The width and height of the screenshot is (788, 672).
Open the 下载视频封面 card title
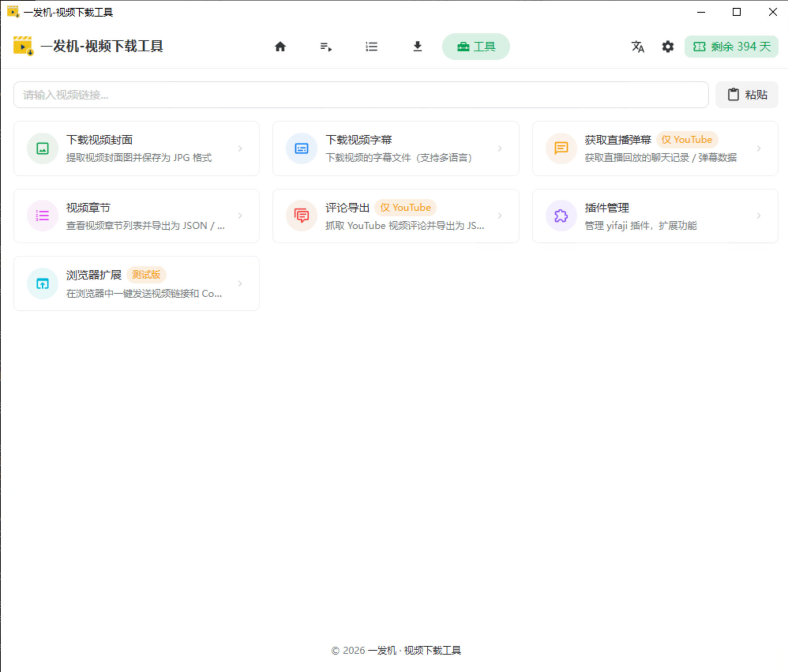(99, 140)
